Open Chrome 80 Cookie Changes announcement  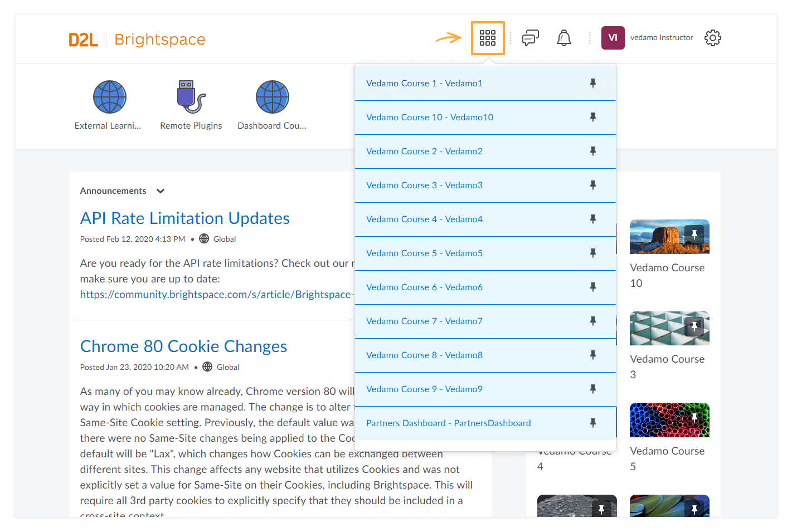point(183,346)
